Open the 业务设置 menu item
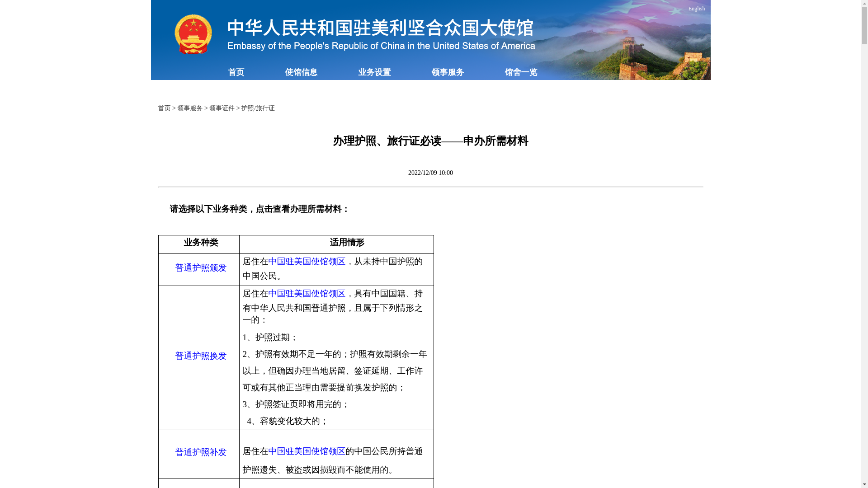 click(374, 72)
